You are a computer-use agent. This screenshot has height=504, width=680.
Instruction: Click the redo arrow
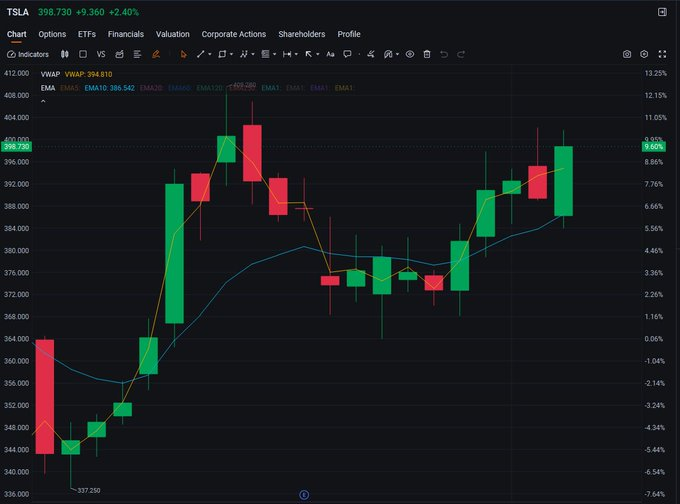click(x=461, y=54)
